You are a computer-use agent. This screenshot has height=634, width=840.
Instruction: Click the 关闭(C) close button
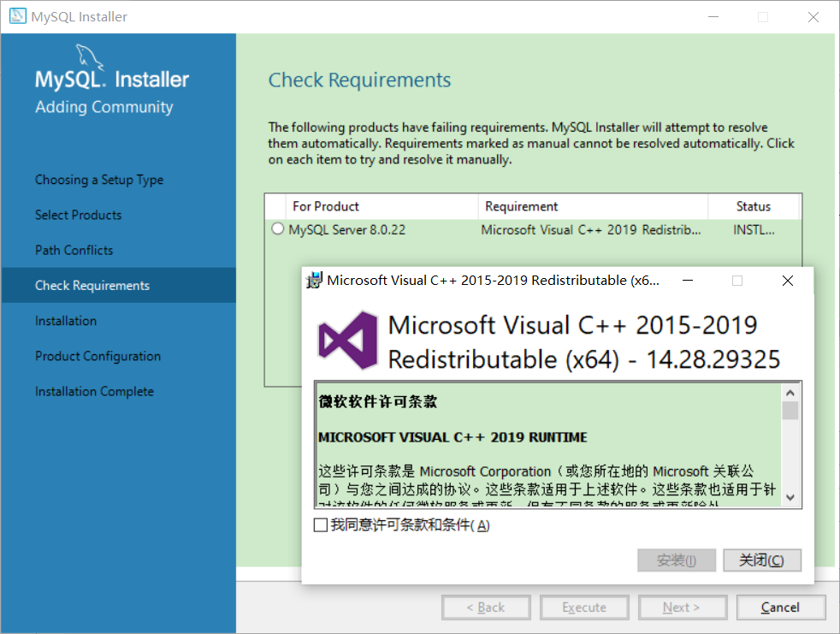click(x=762, y=560)
